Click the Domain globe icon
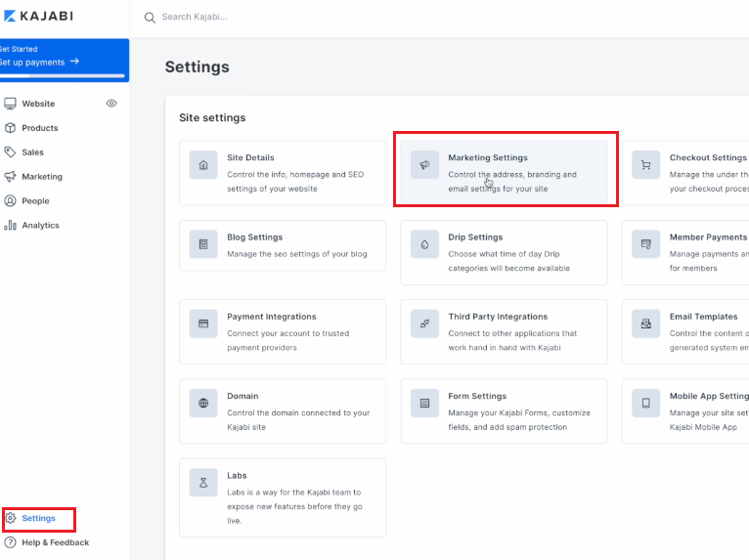 coord(203,404)
